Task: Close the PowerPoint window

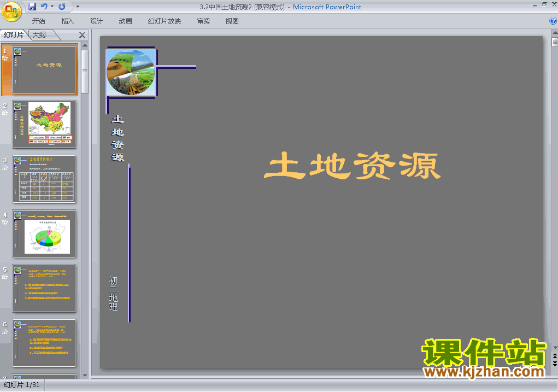Action: point(554,4)
